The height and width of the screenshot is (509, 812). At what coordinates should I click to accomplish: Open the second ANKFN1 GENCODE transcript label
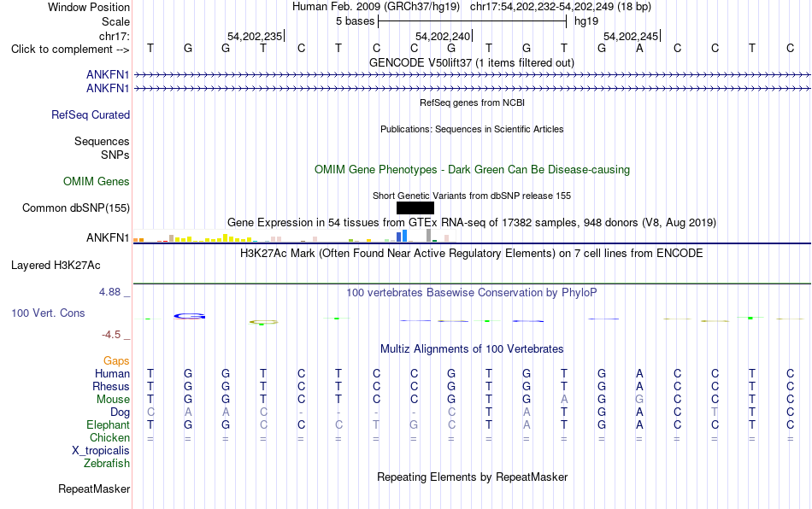click(108, 89)
